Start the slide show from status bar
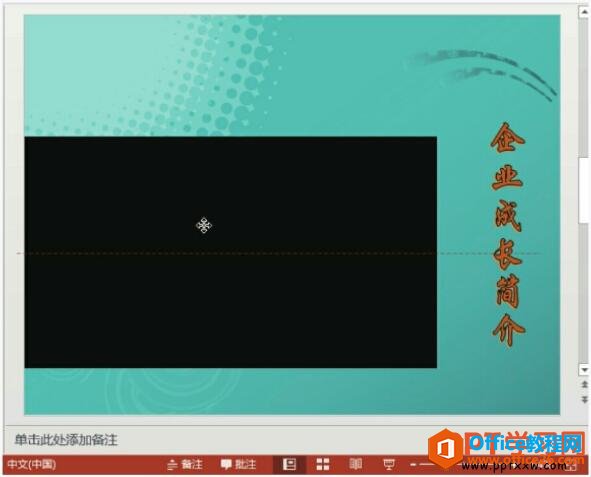The width and height of the screenshot is (591, 477). point(389,465)
